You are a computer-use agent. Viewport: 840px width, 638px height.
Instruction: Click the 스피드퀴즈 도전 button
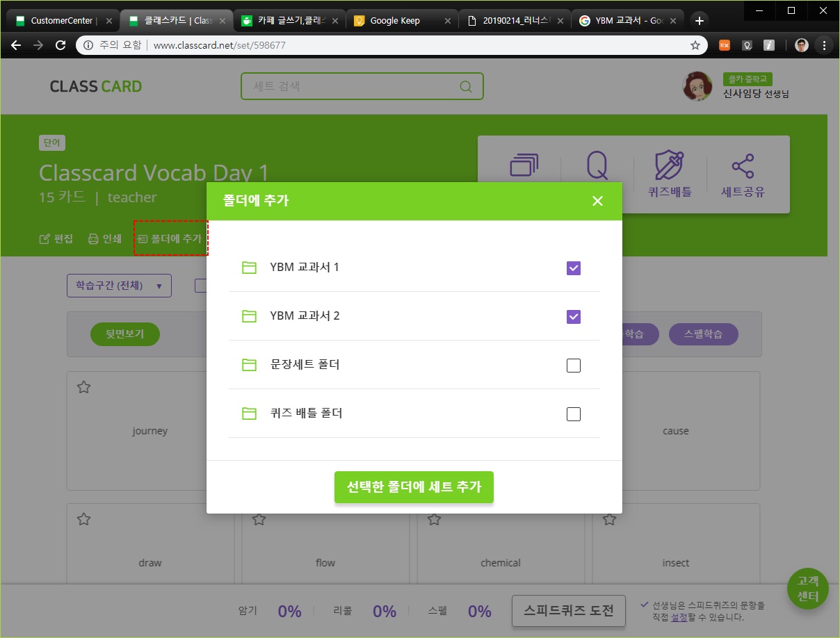pos(569,611)
